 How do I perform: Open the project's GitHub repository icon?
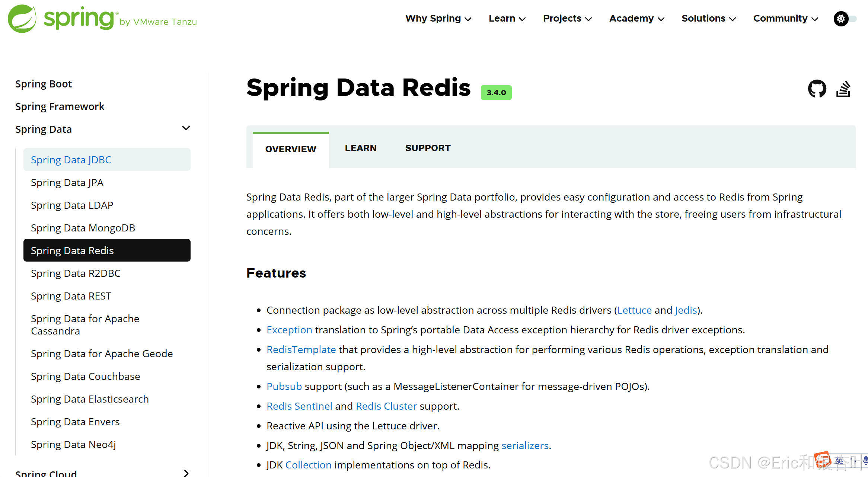[817, 89]
